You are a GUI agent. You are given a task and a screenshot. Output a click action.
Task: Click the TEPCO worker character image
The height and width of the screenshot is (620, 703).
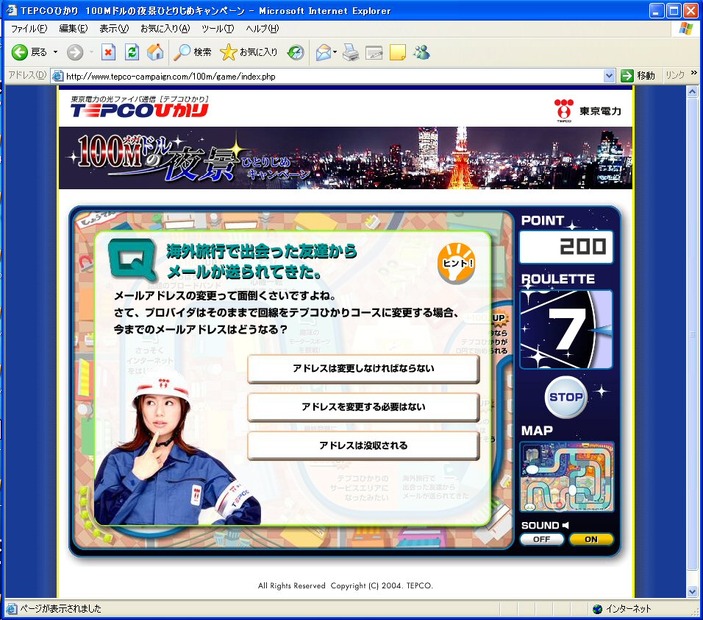pos(177,448)
